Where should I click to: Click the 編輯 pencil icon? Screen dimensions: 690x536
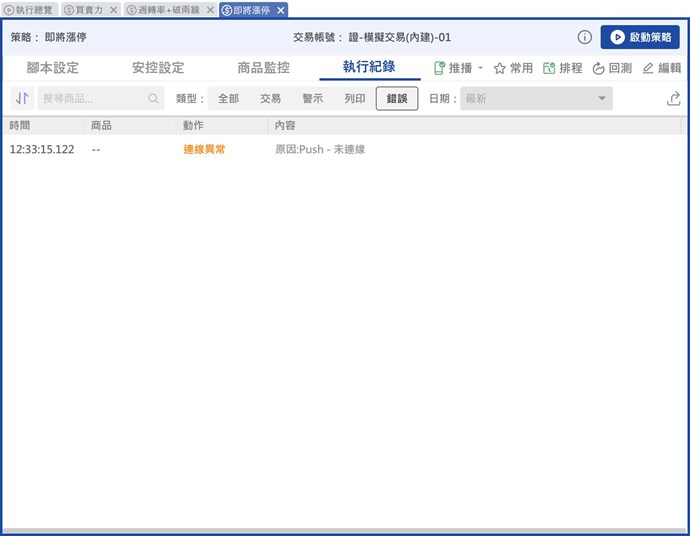[x=648, y=68]
